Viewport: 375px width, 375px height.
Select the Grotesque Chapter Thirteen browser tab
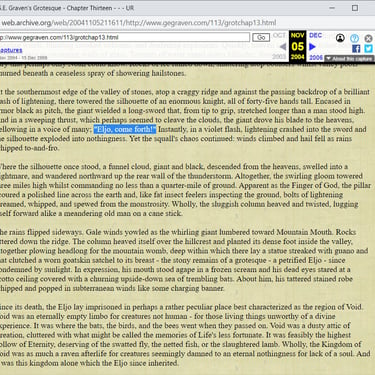(x=67, y=8)
